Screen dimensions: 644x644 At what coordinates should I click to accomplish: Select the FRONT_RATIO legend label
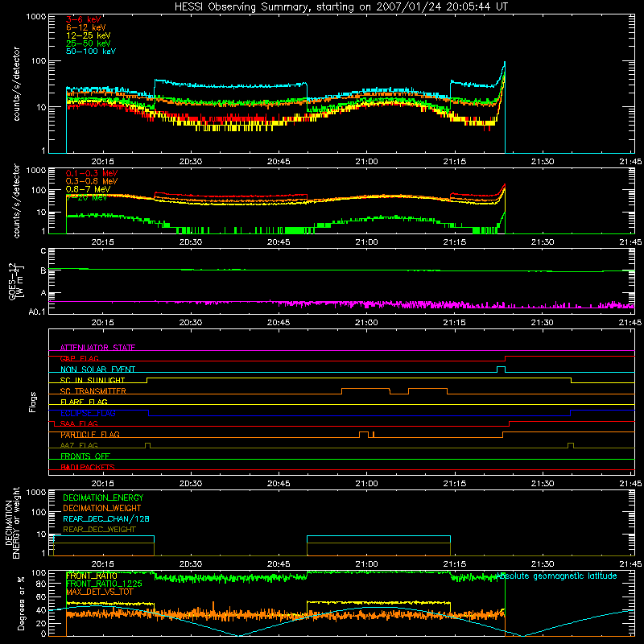(91, 576)
